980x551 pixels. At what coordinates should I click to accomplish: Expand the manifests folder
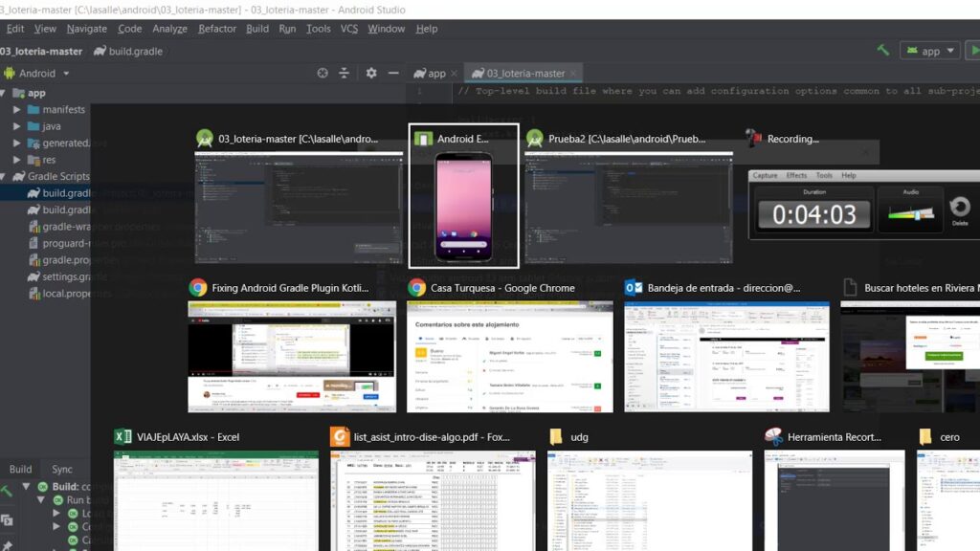[x=17, y=109]
